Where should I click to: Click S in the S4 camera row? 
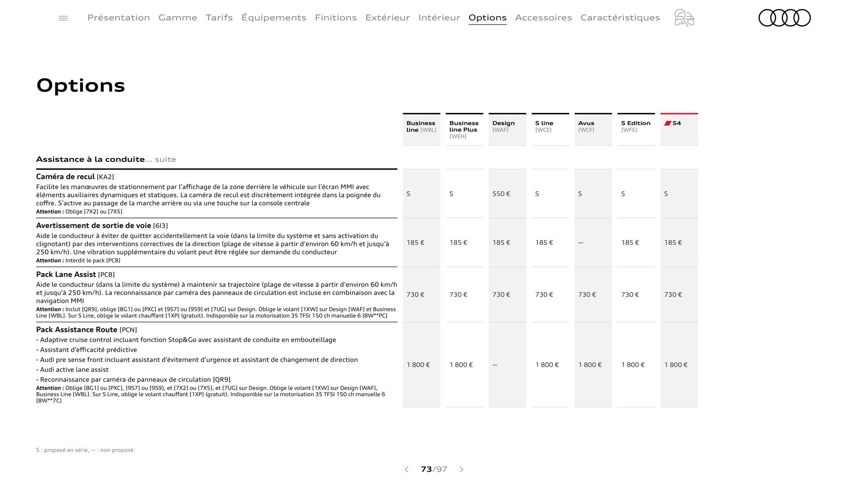(666, 194)
